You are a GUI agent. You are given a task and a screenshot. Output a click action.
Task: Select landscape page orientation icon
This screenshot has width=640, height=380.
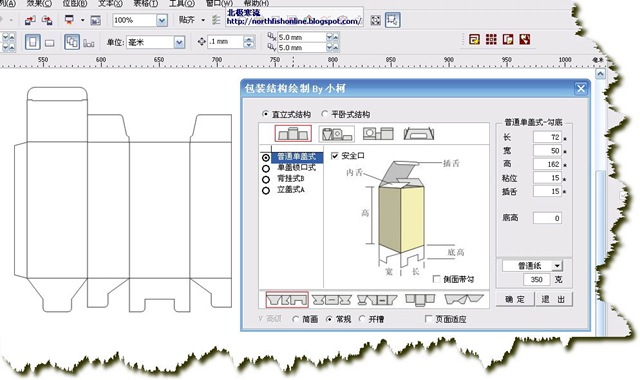(50, 43)
